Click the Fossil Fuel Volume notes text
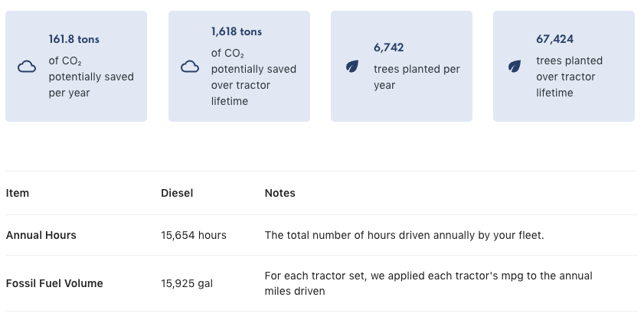Screen dimensions: 644x320 click(x=428, y=283)
